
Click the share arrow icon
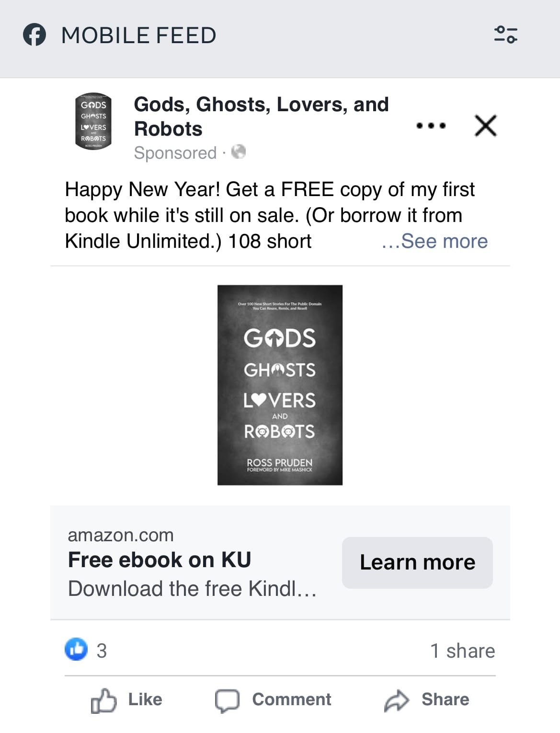coord(397,700)
